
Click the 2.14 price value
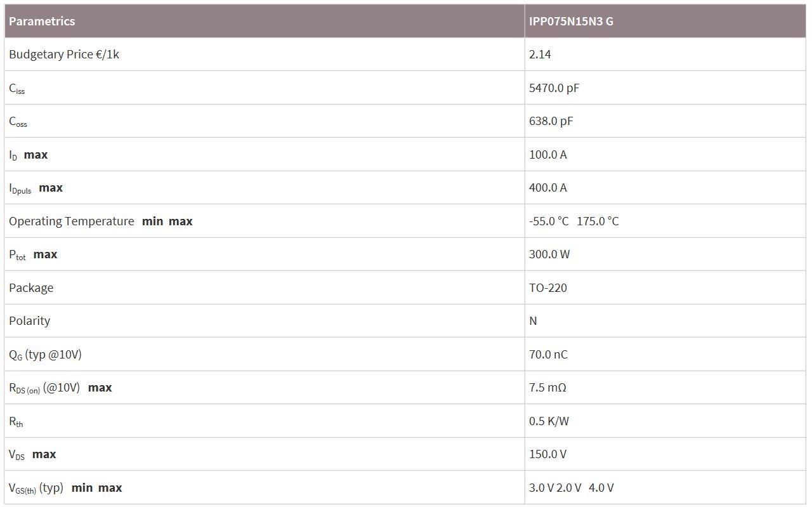(x=540, y=55)
